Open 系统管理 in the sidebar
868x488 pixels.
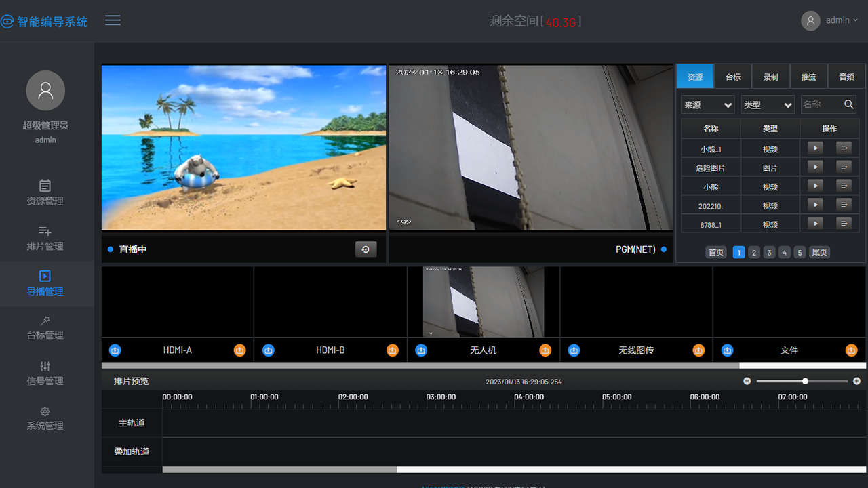click(45, 418)
